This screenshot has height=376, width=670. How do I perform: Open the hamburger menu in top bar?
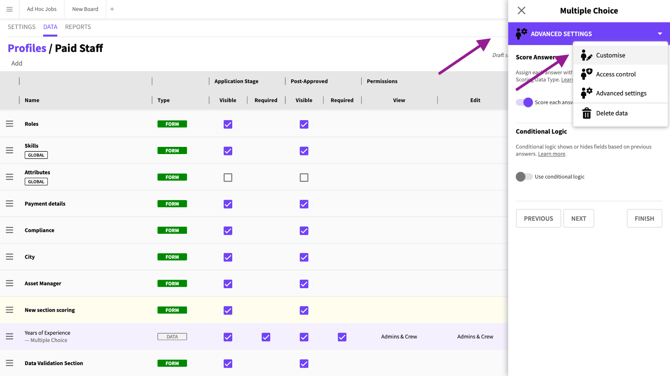pyautogui.click(x=9, y=9)
